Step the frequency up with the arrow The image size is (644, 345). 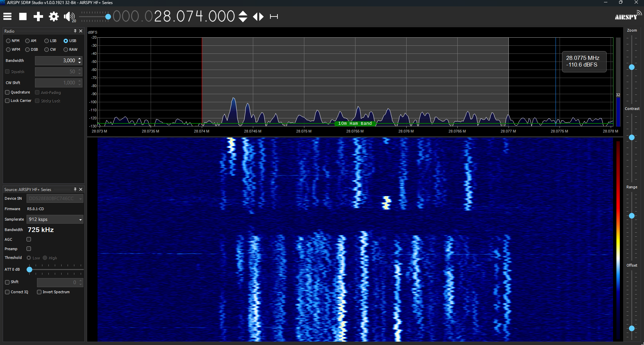coord(243,14)
